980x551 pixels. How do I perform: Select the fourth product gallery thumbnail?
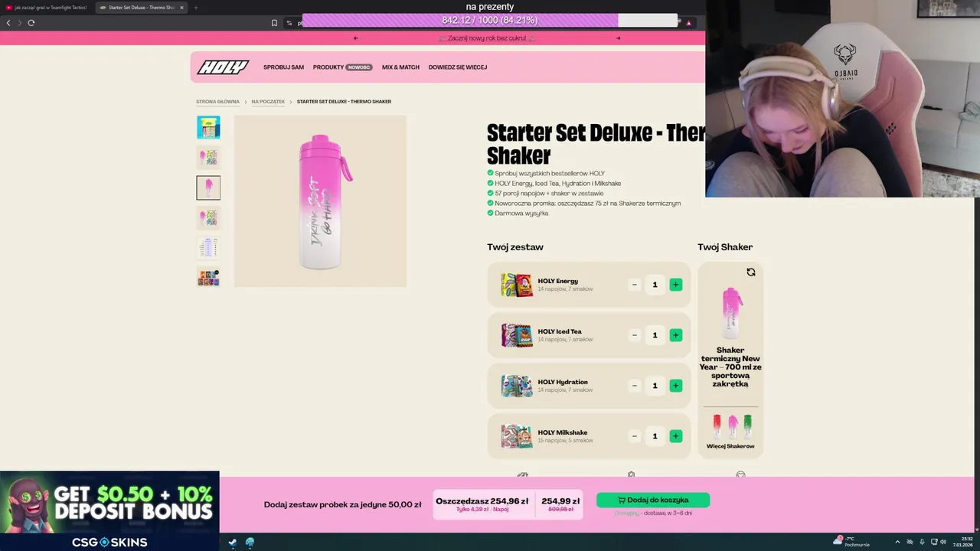tap(208, 217)
